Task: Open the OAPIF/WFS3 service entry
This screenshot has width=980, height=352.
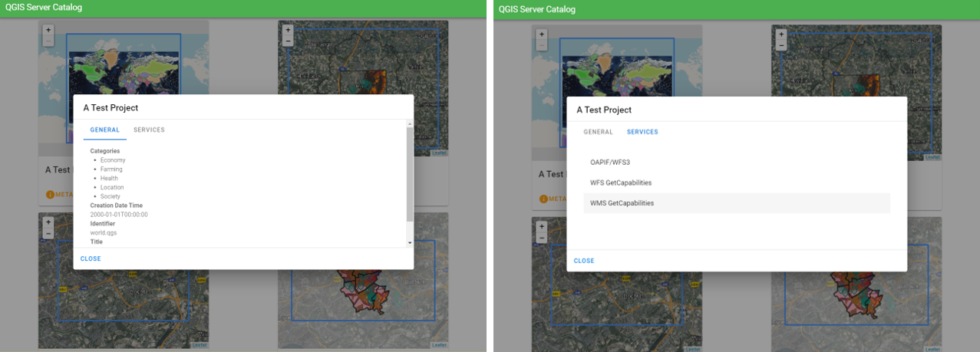Action: coord(610,163)
